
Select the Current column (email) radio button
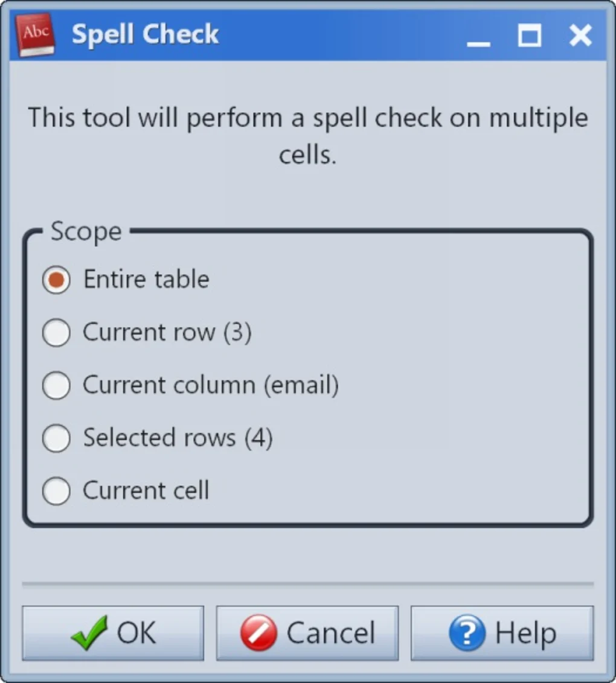pos(56,385)
